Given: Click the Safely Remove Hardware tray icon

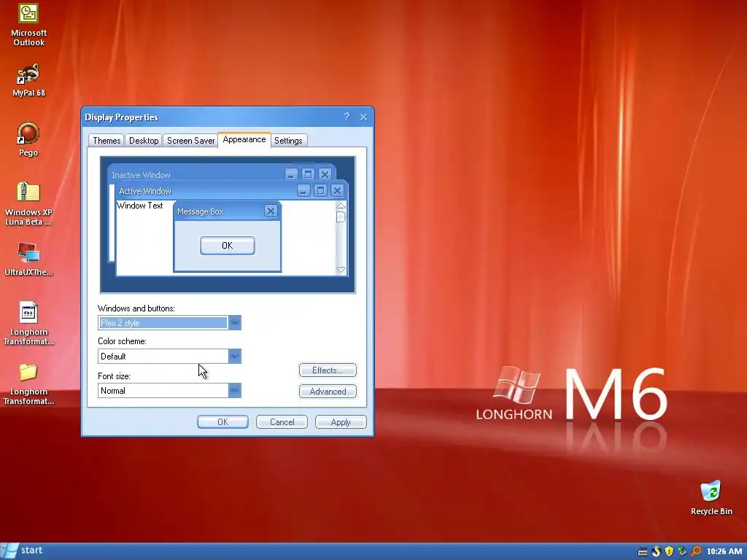Looking at the screenshot, I should tap(682, 551).
